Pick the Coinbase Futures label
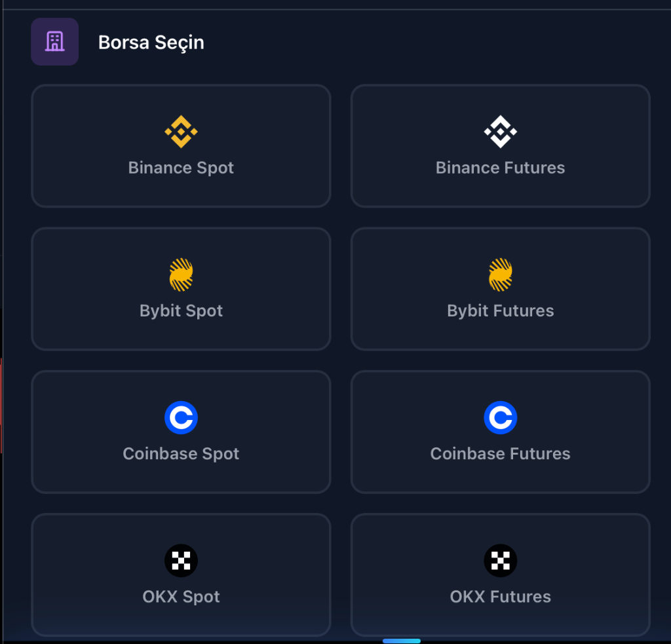 coord(500,453)
